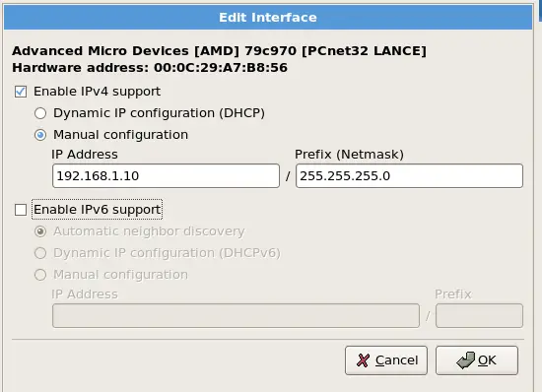Image resolution: width=542 pixels, height=392 pixels.
Task: Check the Enable IPv6 support checkbox
Action: click(21, 210)
